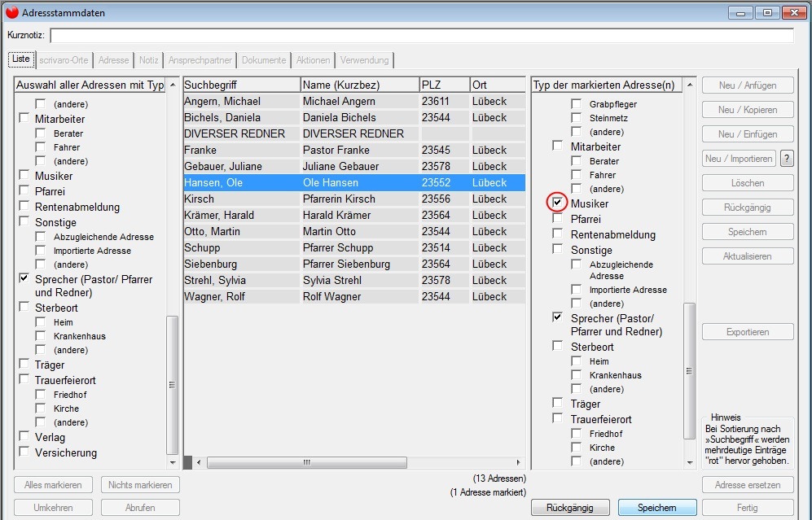
Task: Click the red application icon in title bar
Action: click(12, 12)
